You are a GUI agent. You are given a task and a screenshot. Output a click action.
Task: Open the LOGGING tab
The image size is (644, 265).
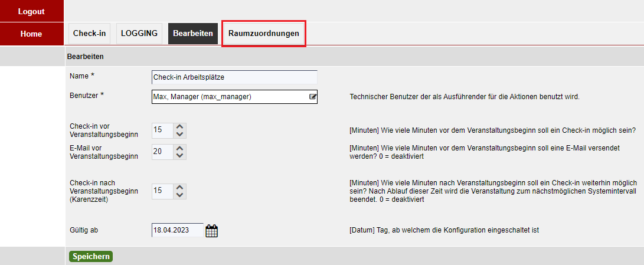click(139, 34)
